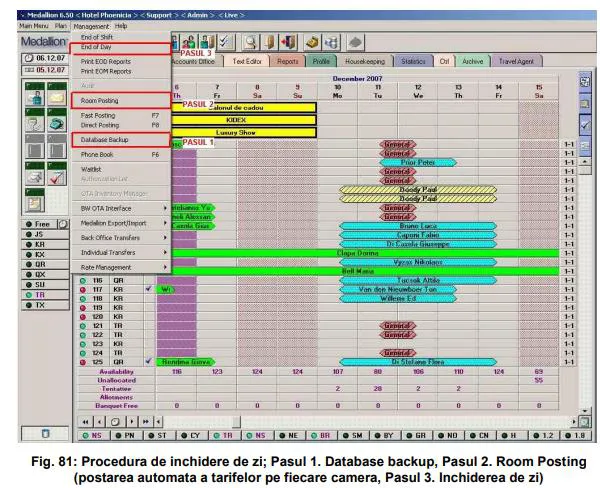Select the Clape Donna reservation bar
The width and height of the screenshot is (600, 488).
click(x=358, y=253)
